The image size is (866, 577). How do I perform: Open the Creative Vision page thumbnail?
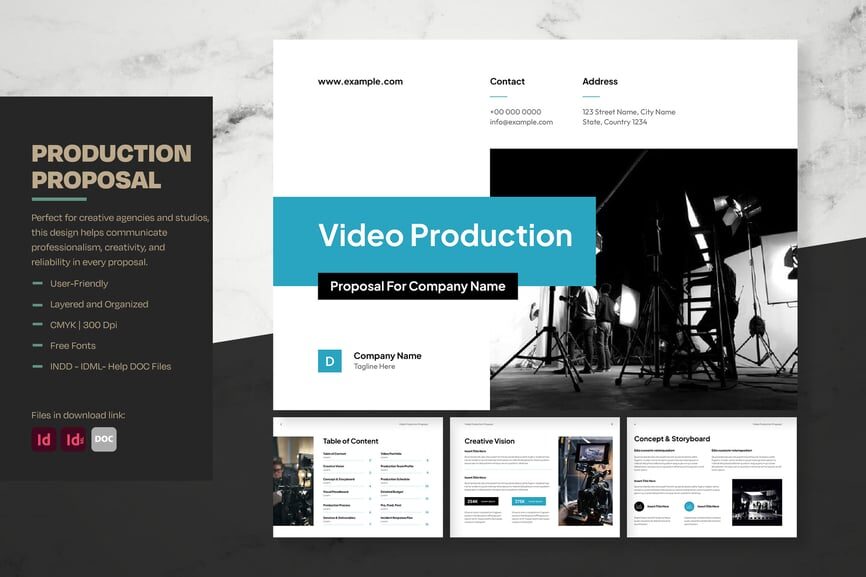click(x=535, y=477)
